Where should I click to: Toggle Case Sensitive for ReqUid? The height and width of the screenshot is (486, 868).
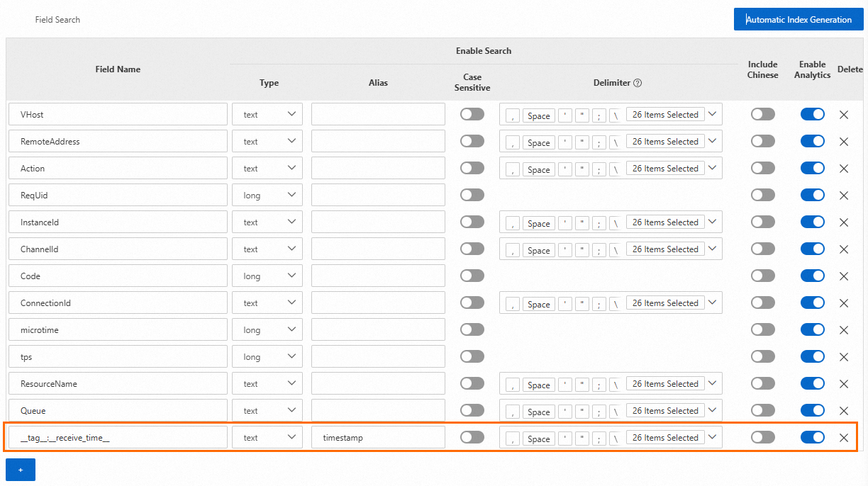point(472,195)
